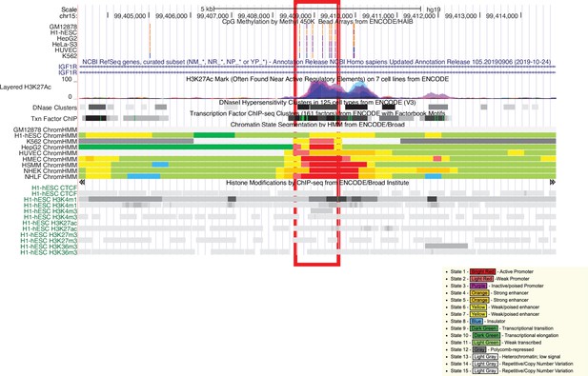Click State 10 Transcriptional elongation legend entry

click(504, 336)
